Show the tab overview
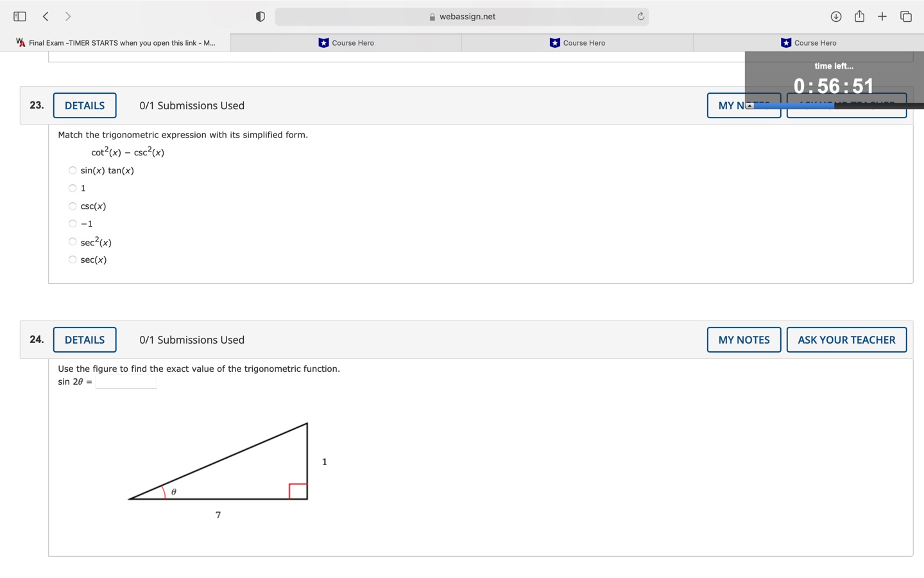 pos(905,16)
